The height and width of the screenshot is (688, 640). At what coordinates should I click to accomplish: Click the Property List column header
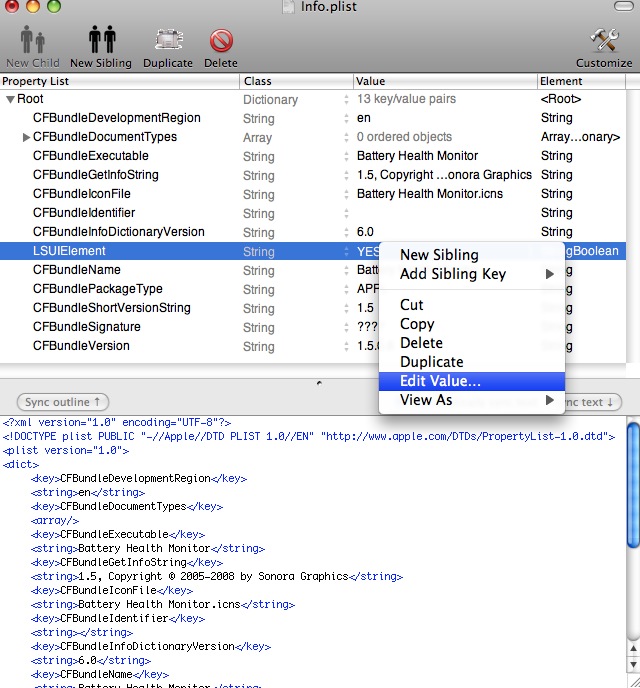[x=119, y=81]
